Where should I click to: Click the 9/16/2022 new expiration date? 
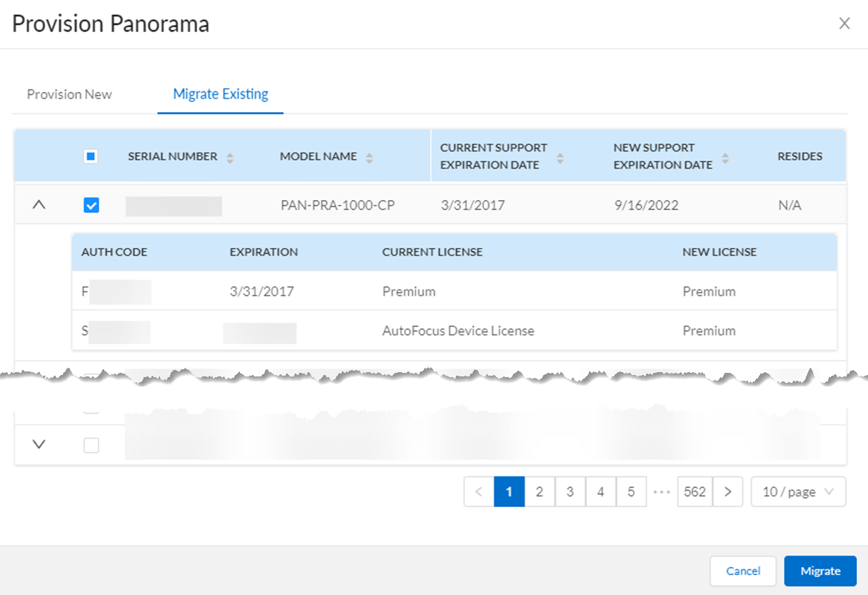pyautogui.click(x=646, y=206)
